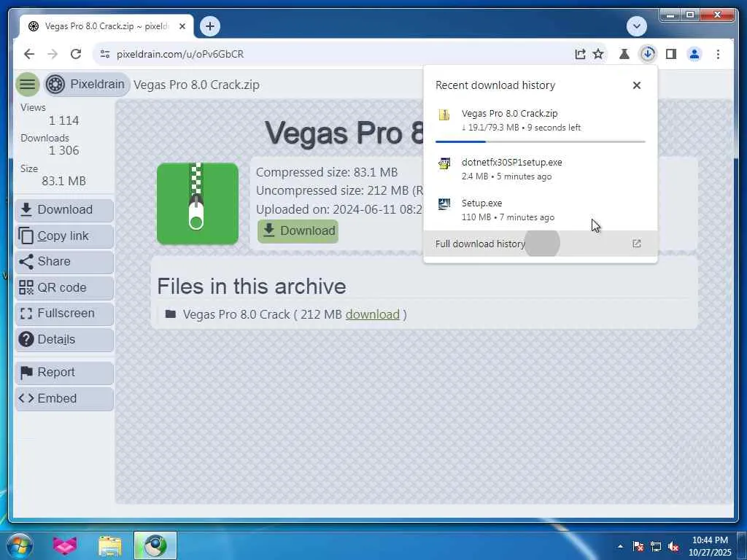The width and height of the screenshot is (747, 560).
Task: Open Setup.exe from download history
Action: pyautogui.click(x=541, y=209)
